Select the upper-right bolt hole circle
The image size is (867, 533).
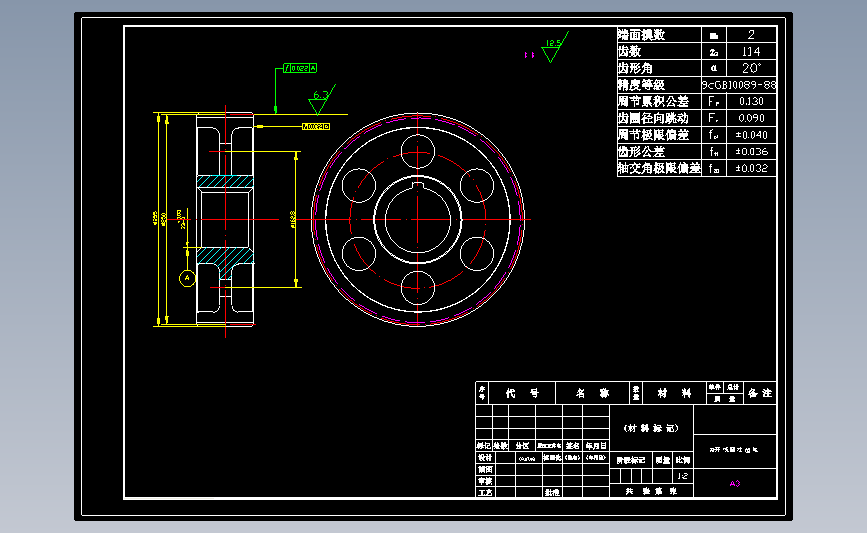(477, 185)
